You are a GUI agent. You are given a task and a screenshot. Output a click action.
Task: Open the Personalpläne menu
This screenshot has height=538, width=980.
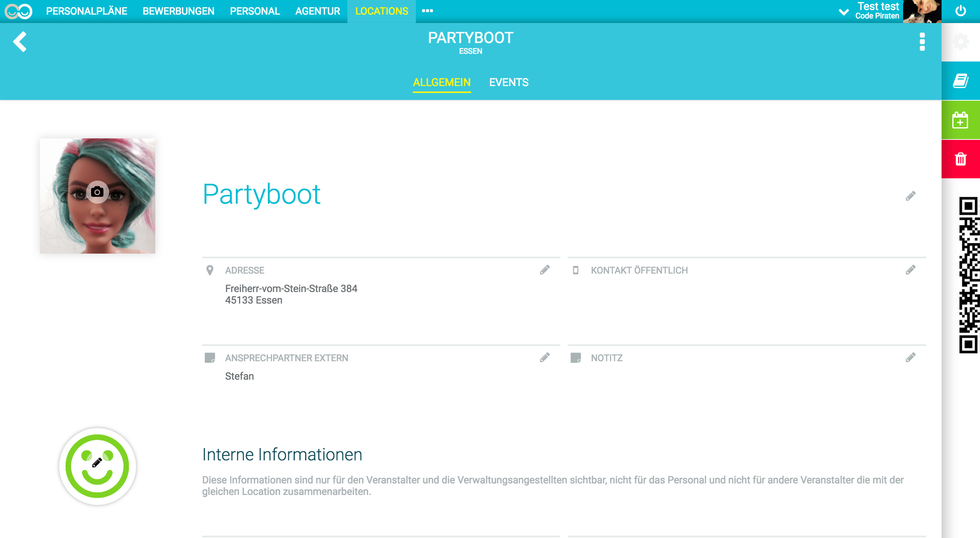tap(86, 11)
